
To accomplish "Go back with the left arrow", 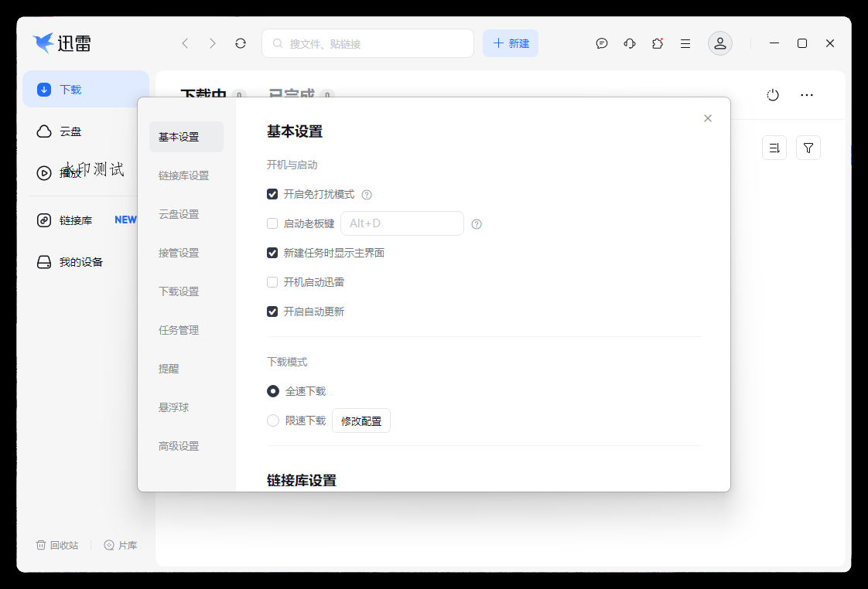I will (185, 43).
